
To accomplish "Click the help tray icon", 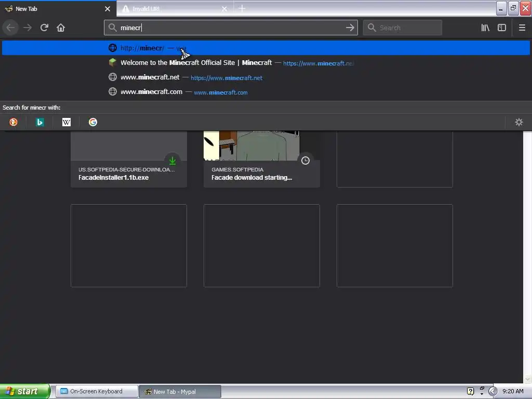I will (470, 391).
